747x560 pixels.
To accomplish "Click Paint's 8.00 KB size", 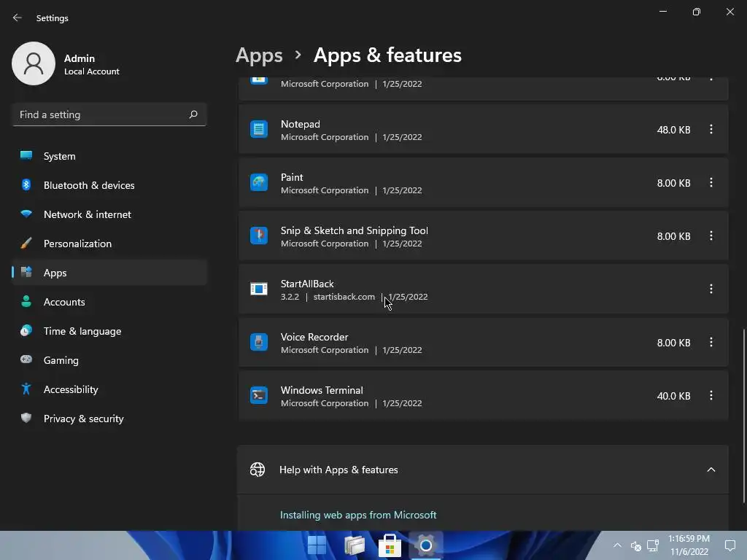I will tap(673, 183).
